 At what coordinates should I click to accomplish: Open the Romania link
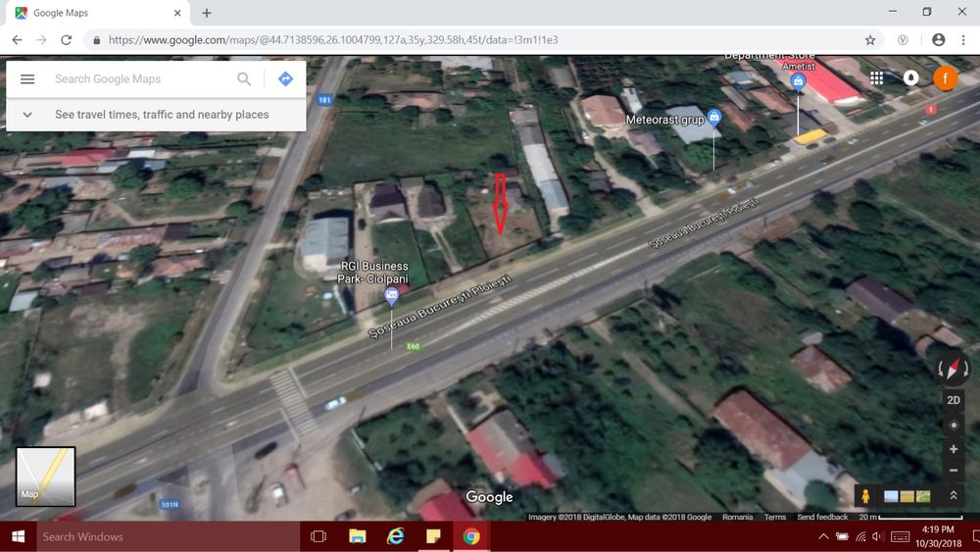tap(738, 517)
